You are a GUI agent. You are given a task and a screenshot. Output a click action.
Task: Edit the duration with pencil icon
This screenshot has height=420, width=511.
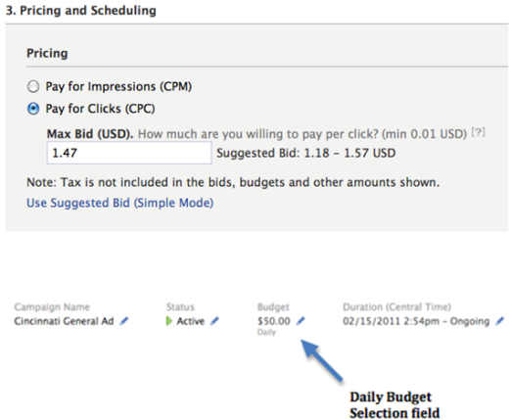pyautogui.click(x=499, y=321)
